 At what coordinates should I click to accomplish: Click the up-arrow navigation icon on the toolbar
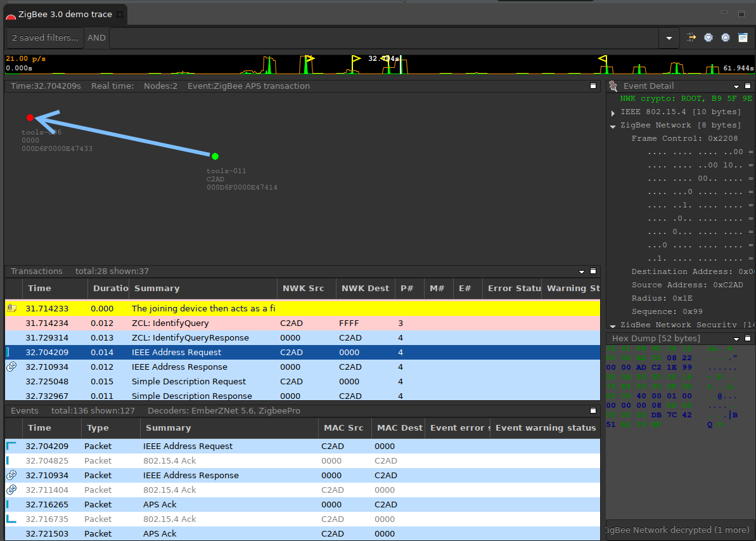coord(725,37)
